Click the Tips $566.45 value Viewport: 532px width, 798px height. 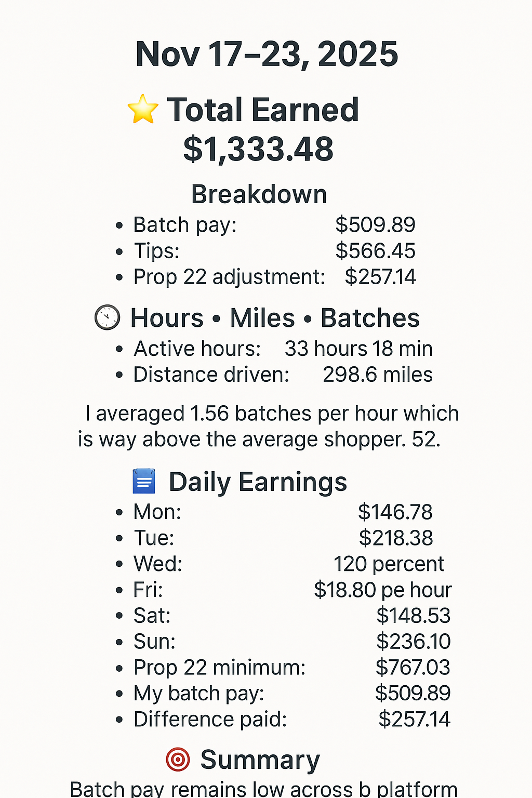point(375,251)
